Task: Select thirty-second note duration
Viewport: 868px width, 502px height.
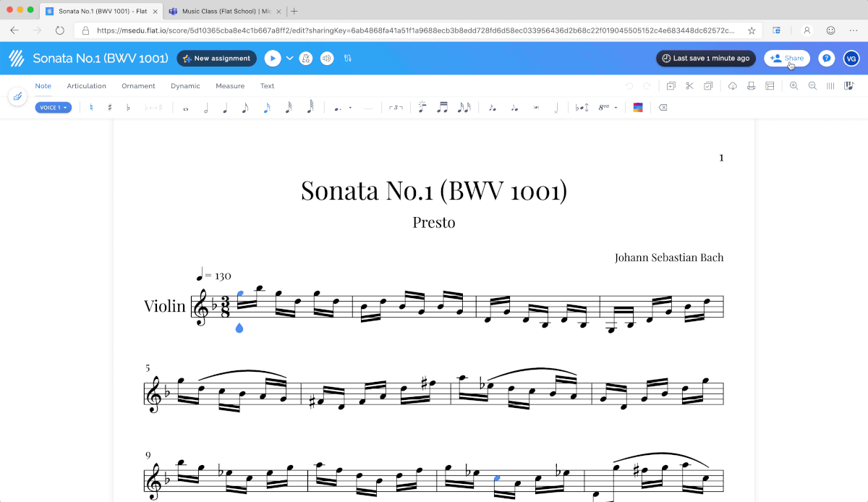Action: click(289, 108)
